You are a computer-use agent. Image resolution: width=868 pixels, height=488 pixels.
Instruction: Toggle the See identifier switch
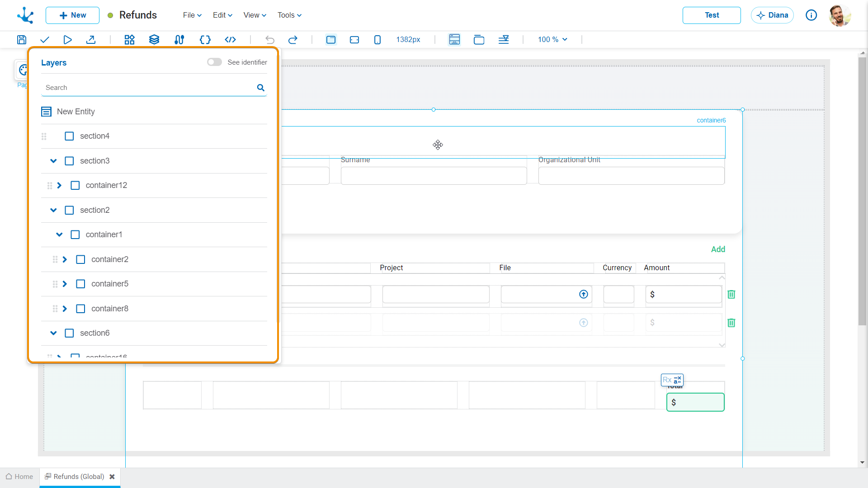(214, 62)
